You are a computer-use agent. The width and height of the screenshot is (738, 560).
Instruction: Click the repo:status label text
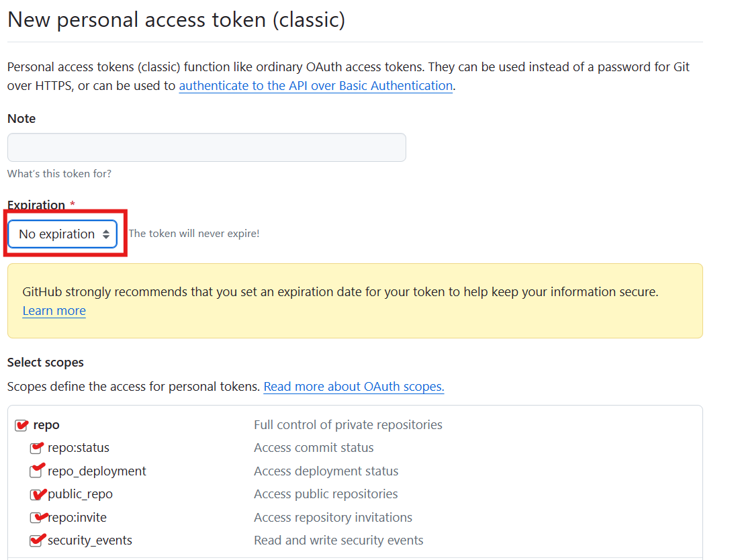pos(79,447)
